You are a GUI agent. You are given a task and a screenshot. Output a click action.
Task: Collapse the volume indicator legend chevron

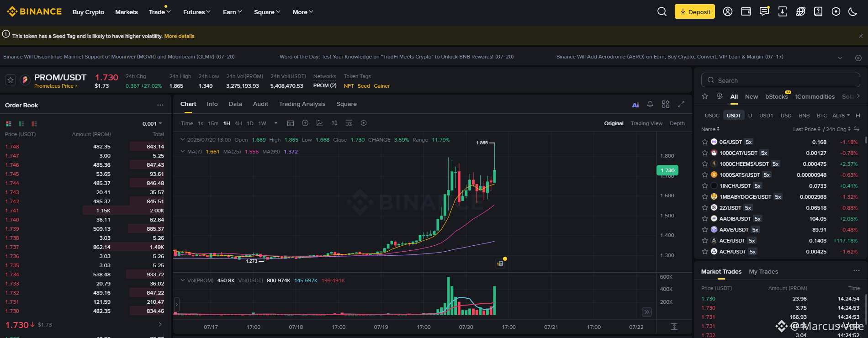pos(183,280)
